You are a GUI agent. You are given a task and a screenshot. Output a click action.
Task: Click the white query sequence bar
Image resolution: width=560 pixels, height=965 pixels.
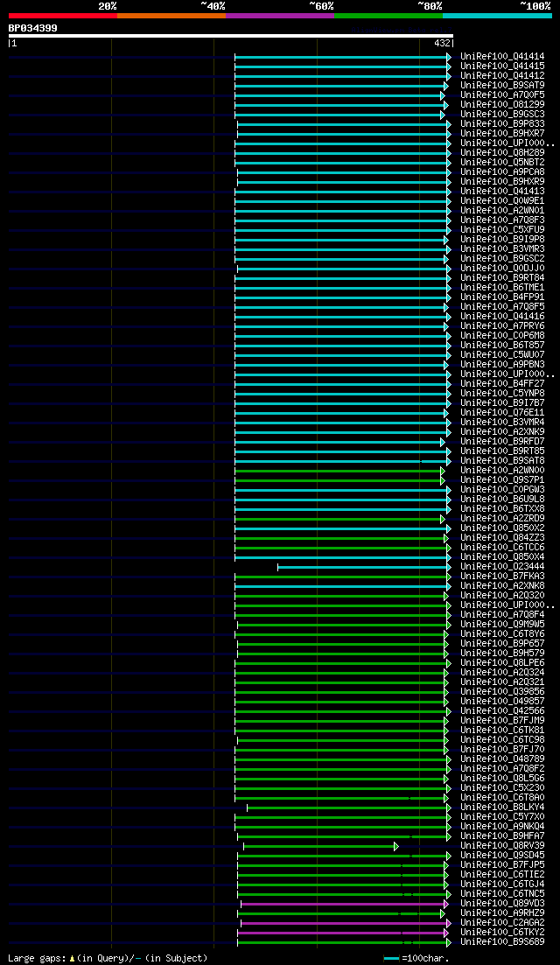pyautogui.click(x=231, y=36)
